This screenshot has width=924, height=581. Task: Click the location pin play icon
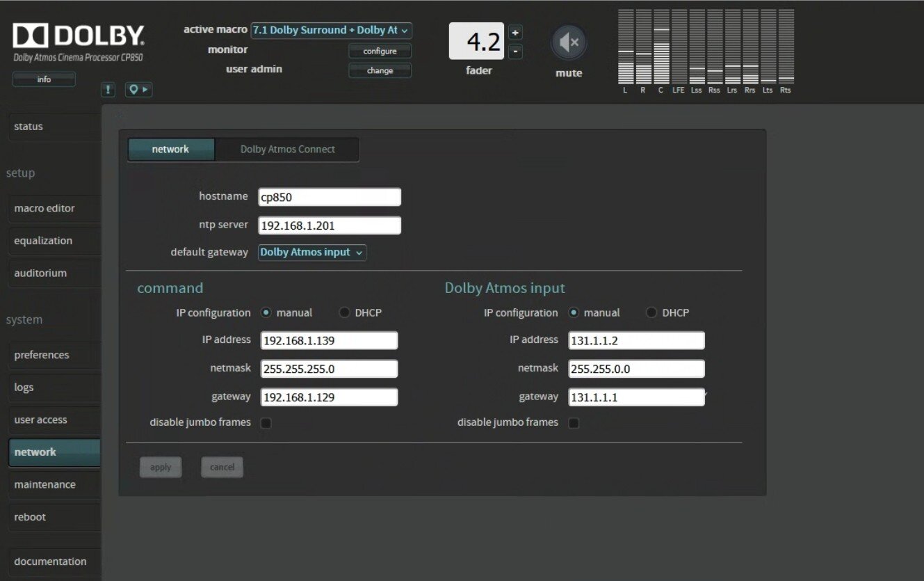[138, 90]
